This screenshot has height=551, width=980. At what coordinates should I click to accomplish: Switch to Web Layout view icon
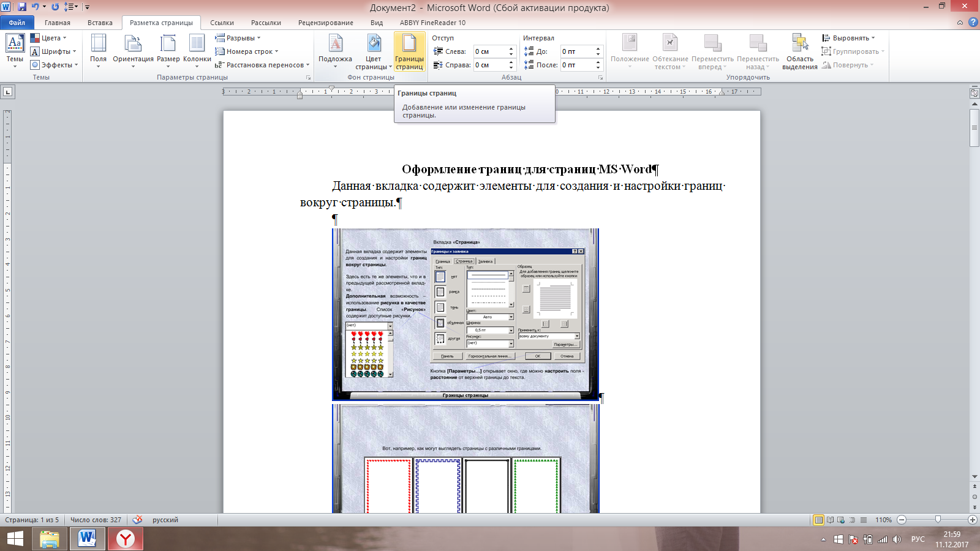pos(841,520)
